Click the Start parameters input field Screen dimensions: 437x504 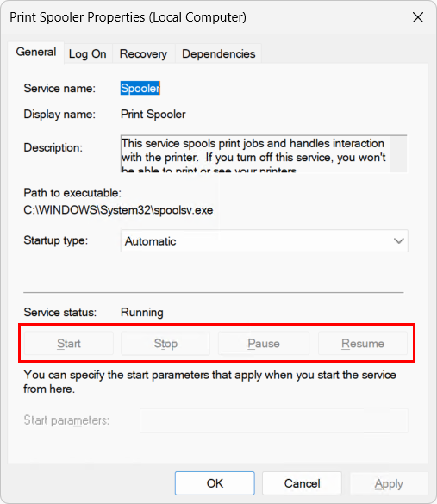pos(274,420)
